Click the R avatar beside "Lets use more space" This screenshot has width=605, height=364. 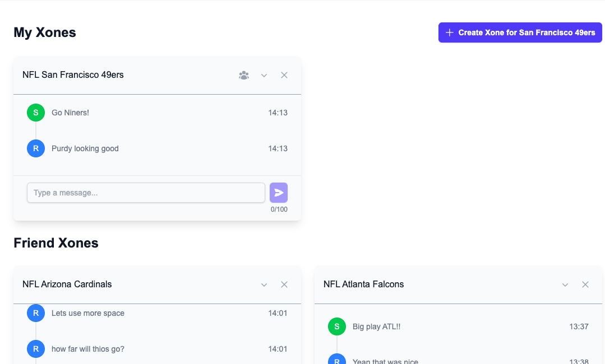[x=36, y=313]
